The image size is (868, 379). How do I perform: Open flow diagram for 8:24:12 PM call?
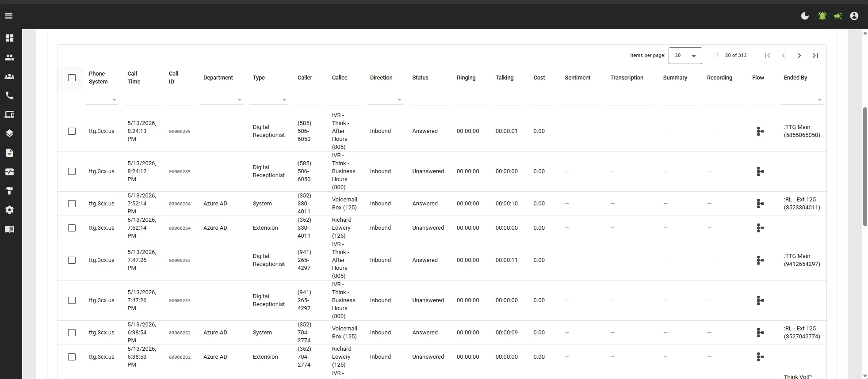[x=760, y=171]
